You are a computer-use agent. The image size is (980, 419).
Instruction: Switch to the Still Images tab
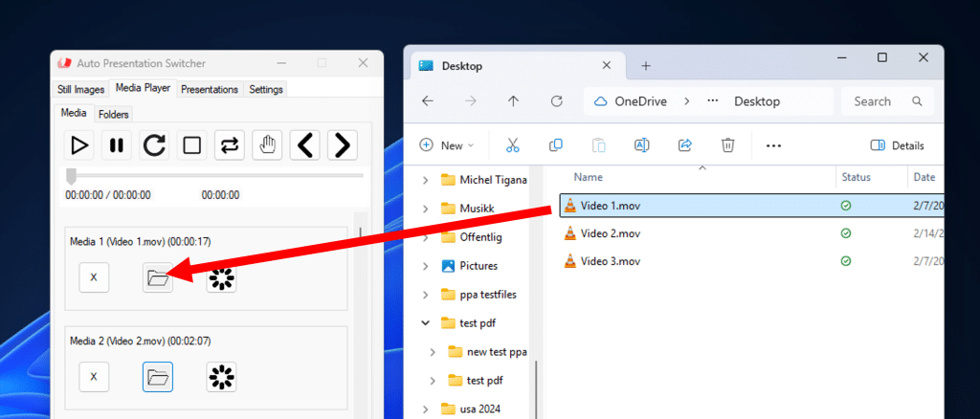point(80,89)
